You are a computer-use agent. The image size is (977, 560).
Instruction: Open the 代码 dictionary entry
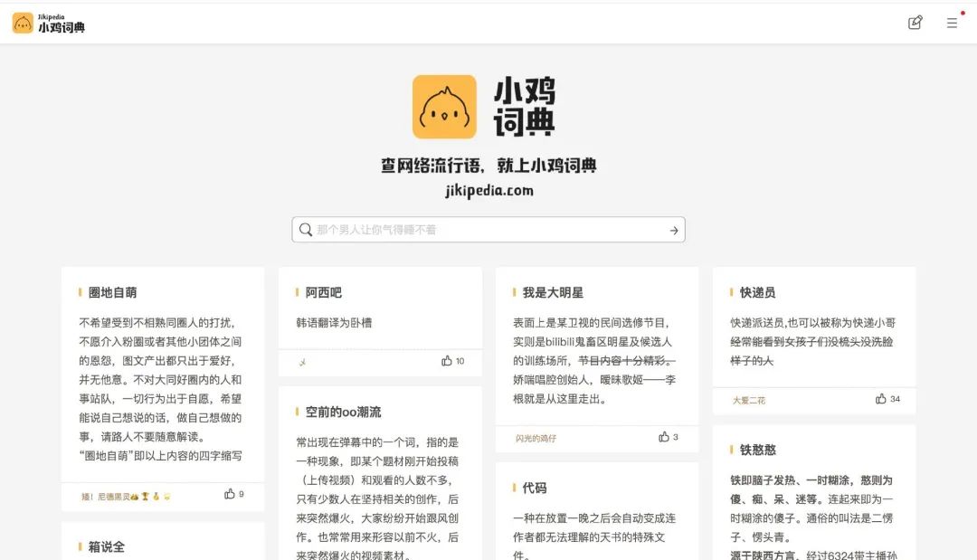tap(532, 486)
